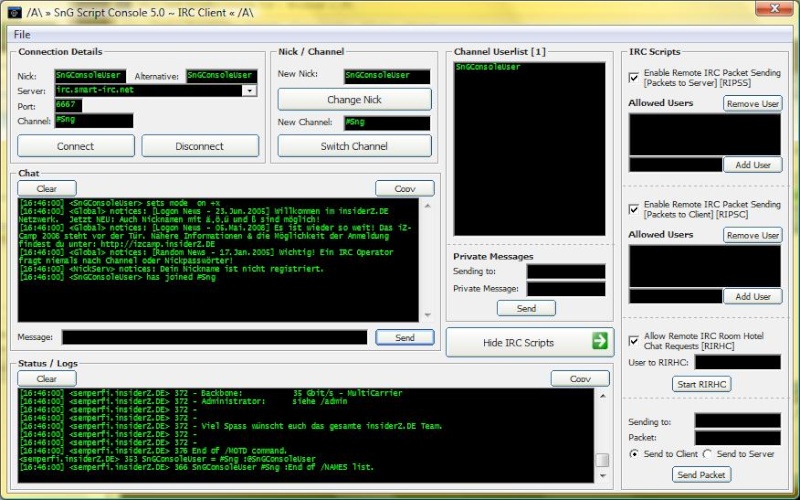Focus the Private Message text field
Image resolution: width=800 pixels, height=500 pixels.
[x=566, y=289]
